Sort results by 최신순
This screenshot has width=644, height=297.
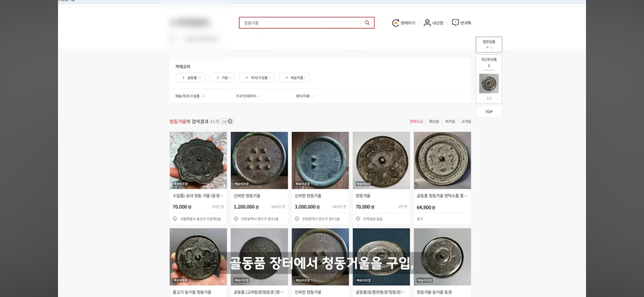coord(434,121)
